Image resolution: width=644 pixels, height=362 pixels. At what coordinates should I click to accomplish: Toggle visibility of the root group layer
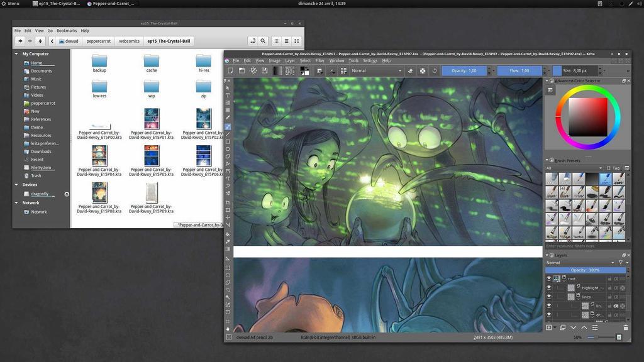(x=549, y=278)
